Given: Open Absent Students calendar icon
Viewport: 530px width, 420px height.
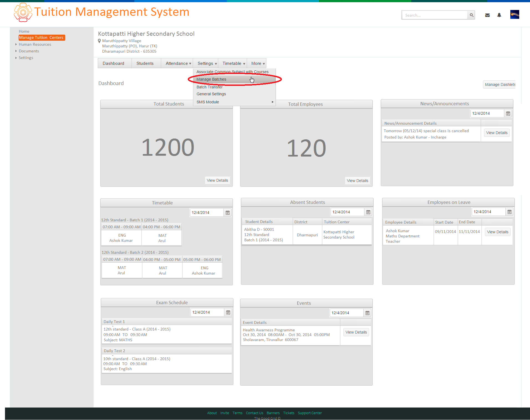Looking at the screenshot, I should click(x=368, y=212).
